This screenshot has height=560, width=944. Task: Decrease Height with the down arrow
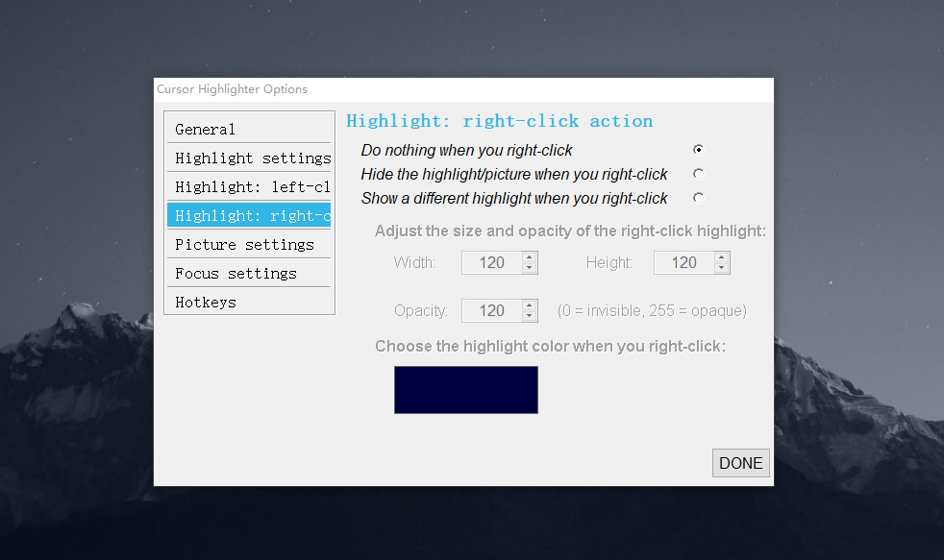pos(721,268)
